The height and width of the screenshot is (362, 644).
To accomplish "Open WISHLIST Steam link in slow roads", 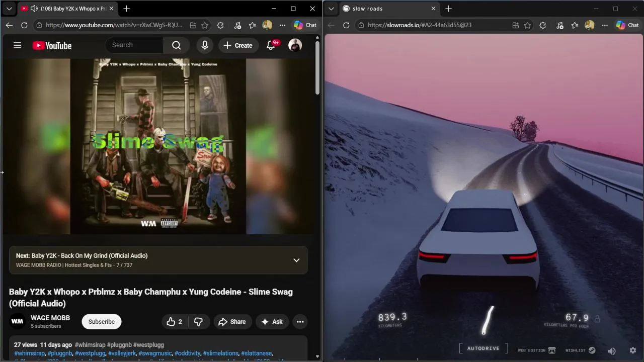I will 581,350.
